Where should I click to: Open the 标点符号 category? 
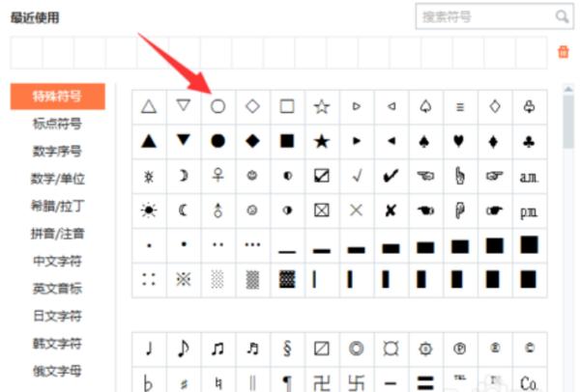coord(57,124)
